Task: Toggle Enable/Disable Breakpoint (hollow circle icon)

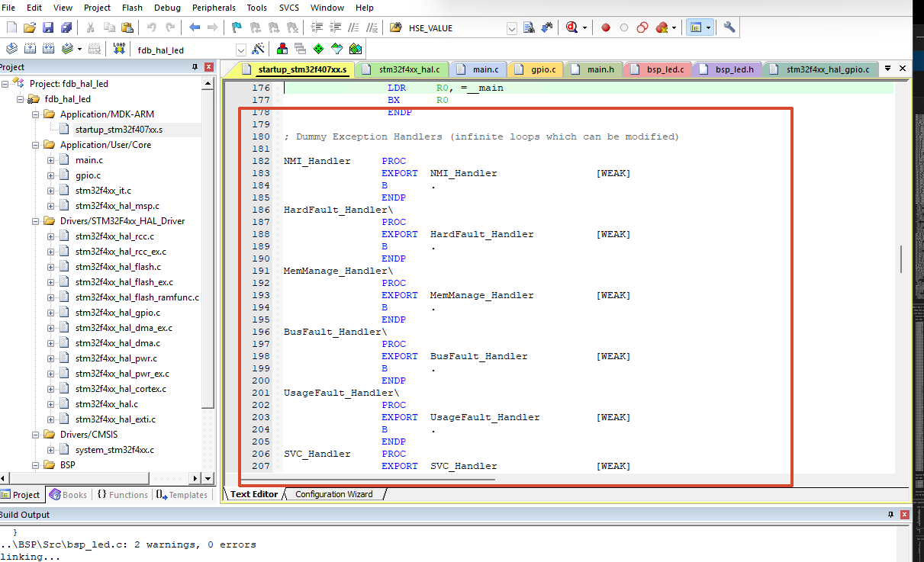Action: pos(624,27)
